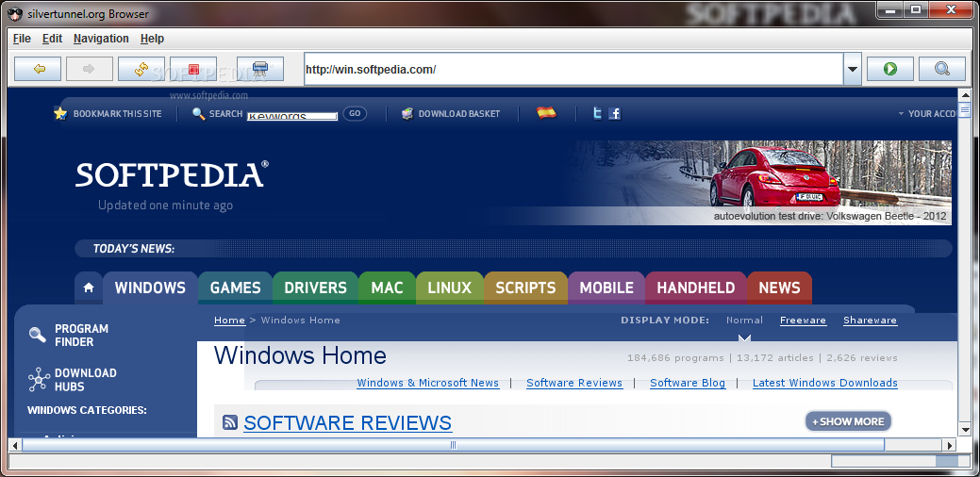Screen dimensions: 980x477
Task: Click the + SHOW MORE button
Action: tap(848, 421)
